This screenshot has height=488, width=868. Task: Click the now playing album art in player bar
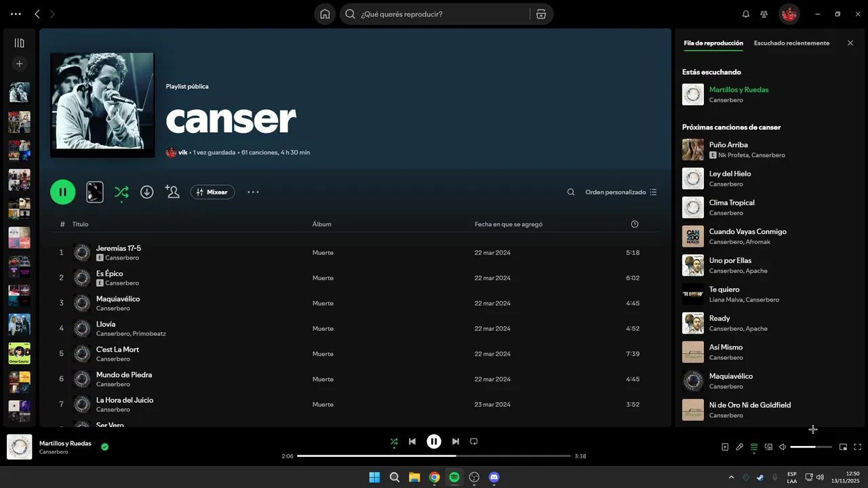20,447
